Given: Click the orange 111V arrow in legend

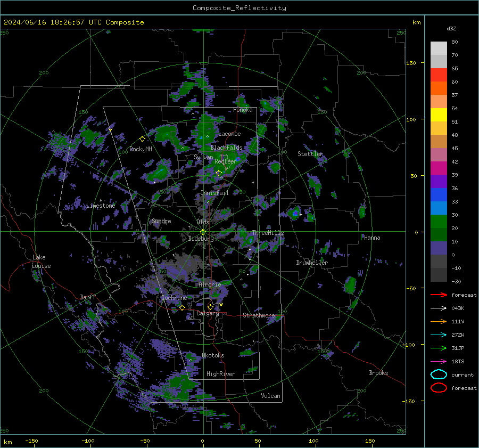Looking at the screenshot, I should coord(439,321).
